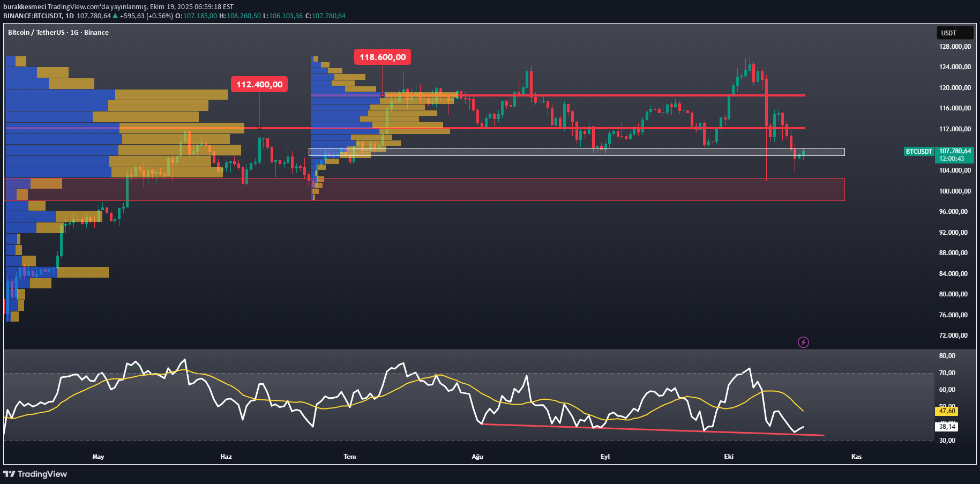Viewport: 980px width, 484px height.
Task: Click the red 118.600,00 price callout
Action: (382, 57)
